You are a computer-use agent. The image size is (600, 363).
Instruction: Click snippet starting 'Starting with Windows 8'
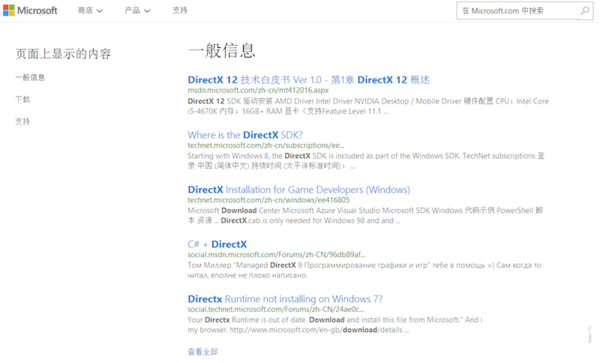tap(366, 161)
